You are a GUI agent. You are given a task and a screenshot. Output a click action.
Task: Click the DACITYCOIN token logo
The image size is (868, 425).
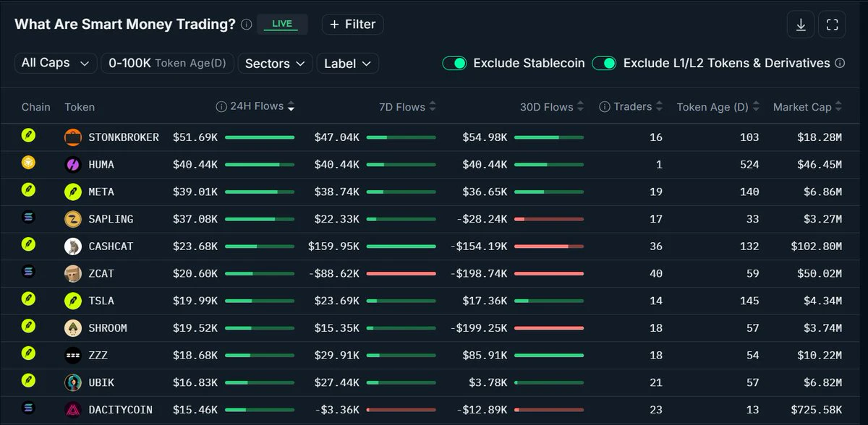pos(72,410)
